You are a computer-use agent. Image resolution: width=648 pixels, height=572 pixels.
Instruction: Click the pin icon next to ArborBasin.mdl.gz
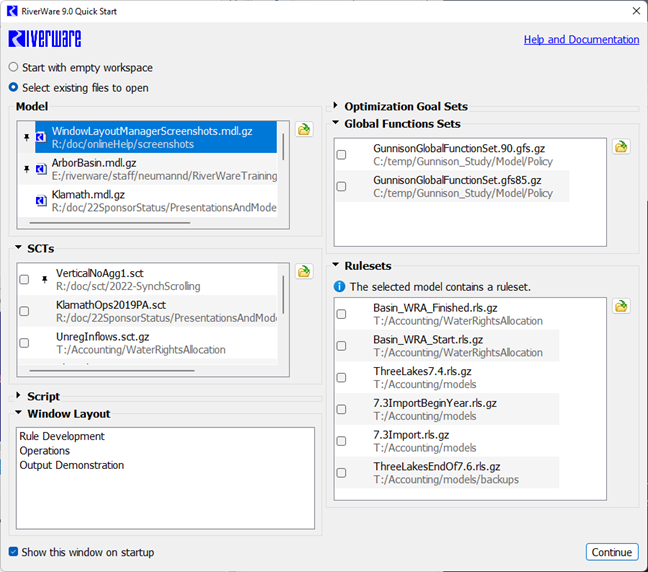tap(26, 169)
